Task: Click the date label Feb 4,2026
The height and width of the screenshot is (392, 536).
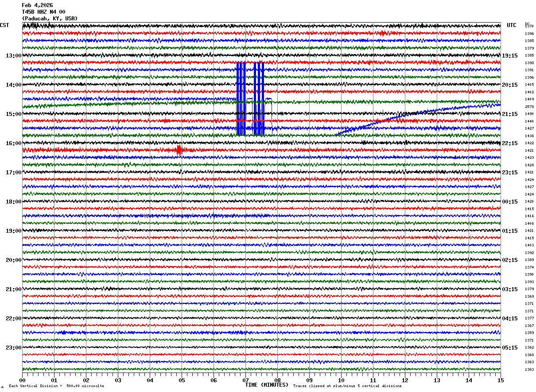Action: 37,5
